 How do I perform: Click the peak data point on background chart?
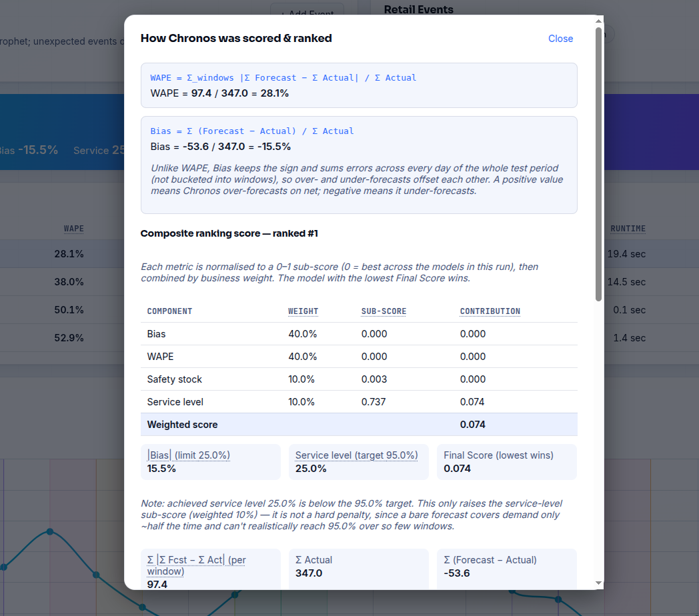click(x=50, y=531)
